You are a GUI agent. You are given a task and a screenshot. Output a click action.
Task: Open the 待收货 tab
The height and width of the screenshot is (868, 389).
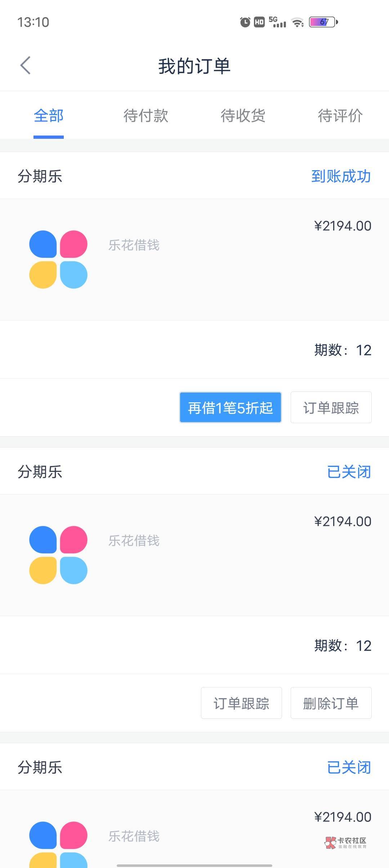click(243, 116)
